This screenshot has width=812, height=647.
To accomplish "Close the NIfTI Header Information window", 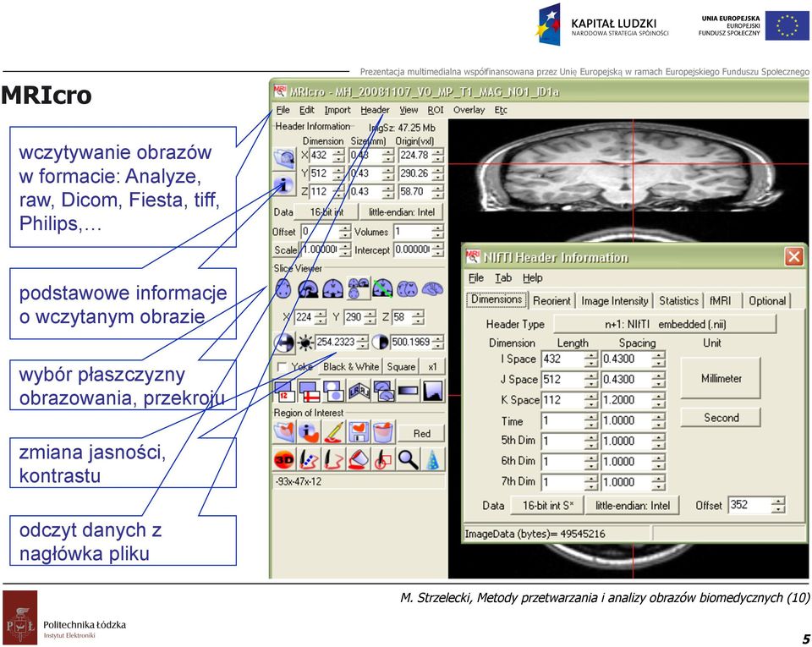I will (x=793, y=256).
